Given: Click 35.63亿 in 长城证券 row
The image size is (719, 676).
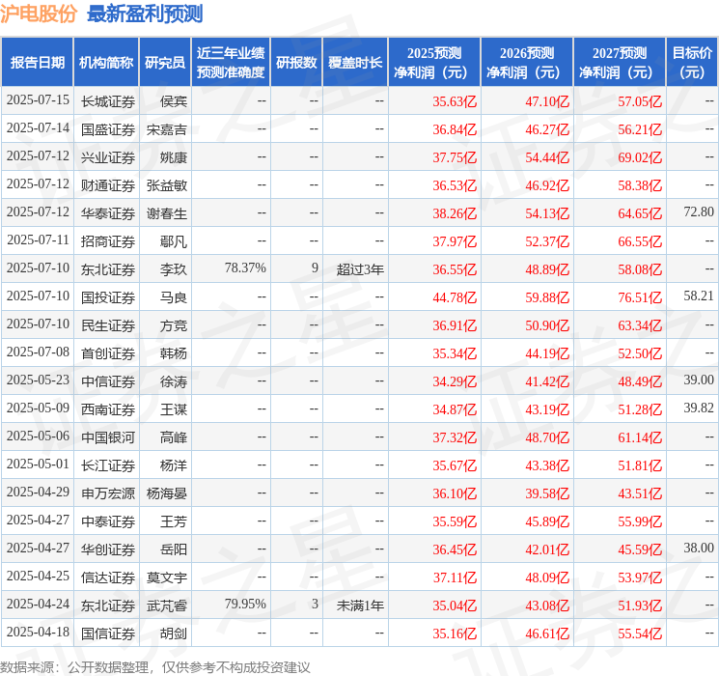Looking at the screenshot, I should click(454, 101).
